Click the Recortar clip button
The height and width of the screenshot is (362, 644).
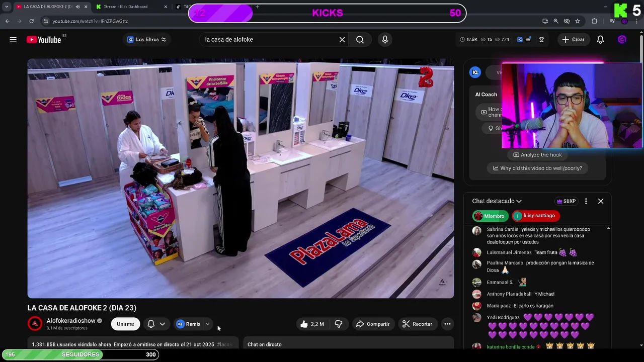click(417, 324)
